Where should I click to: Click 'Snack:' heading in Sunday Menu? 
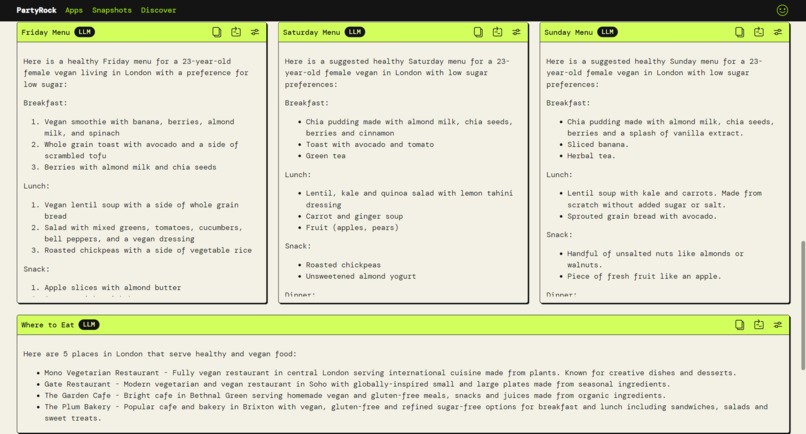[559, 234]
